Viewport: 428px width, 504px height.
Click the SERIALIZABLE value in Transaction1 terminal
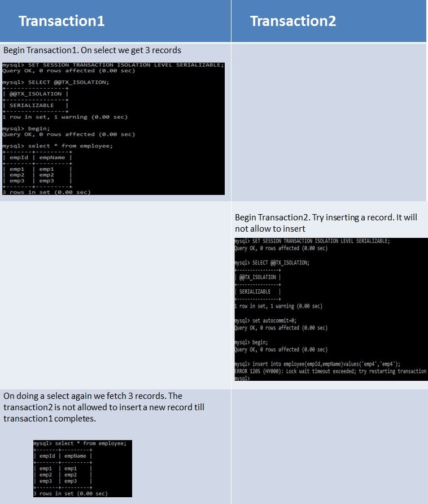(32, 106)
